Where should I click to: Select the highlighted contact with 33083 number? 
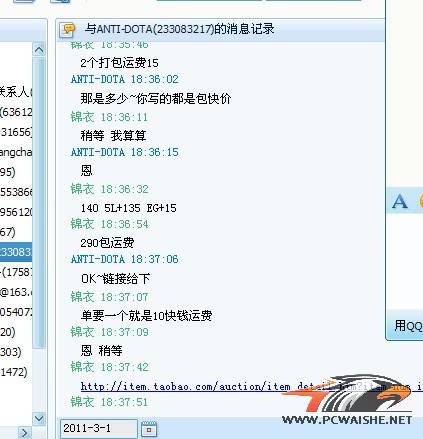16,252
